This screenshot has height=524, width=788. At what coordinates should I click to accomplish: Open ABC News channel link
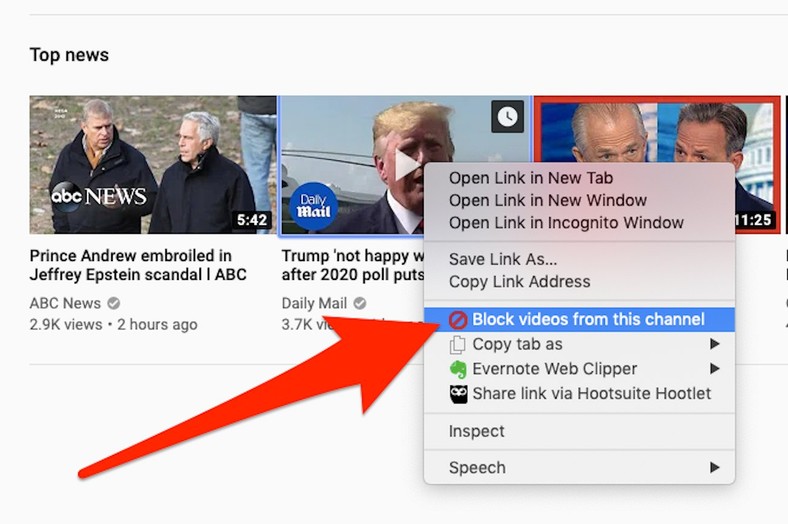click(65, 303)
